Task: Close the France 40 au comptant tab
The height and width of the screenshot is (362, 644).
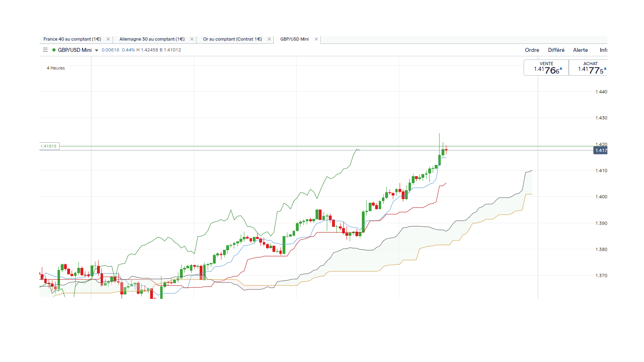Action: (x=108, y=39)
